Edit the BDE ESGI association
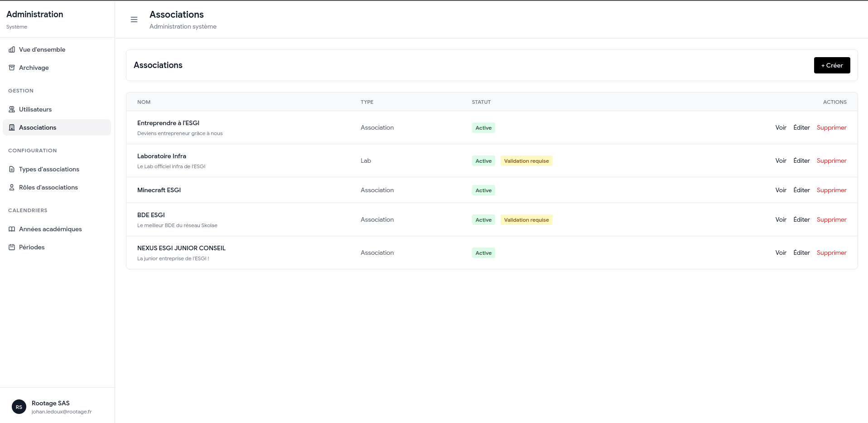Image resolution: width=868 pixels, height=423 pixels. pyautogui.click(x=801, y=219)
